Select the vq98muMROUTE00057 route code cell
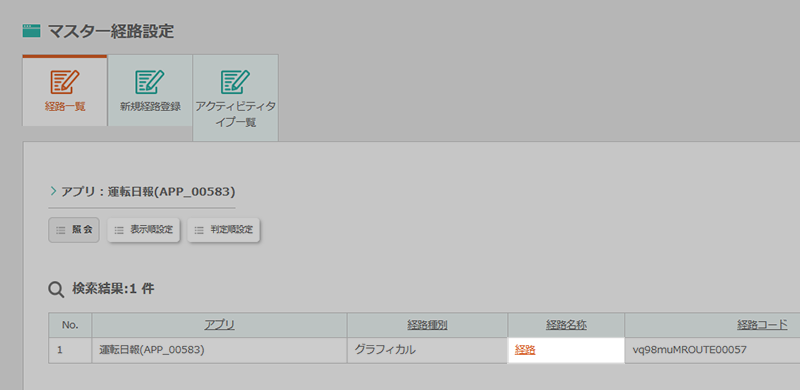The height and width of the screenshot is (390, 800). pos(712,350)
